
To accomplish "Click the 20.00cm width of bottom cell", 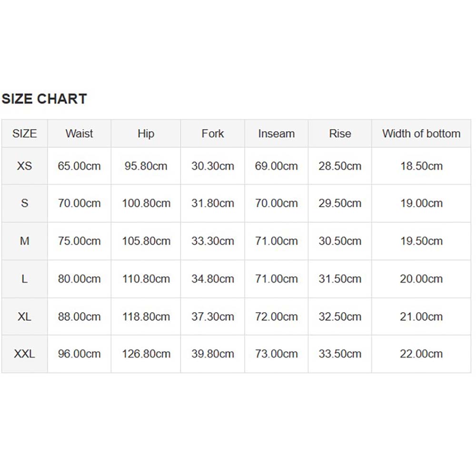I will pyautogui.click(x=421, y=278).
